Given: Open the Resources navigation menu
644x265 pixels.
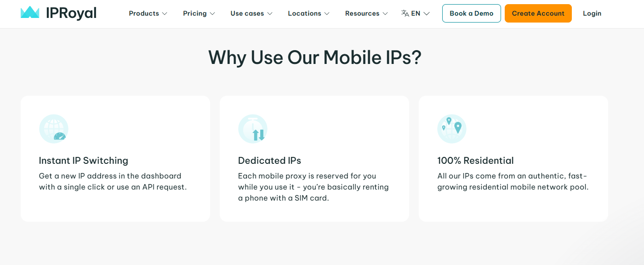Looking at the screenshot, I should [366, 13].
